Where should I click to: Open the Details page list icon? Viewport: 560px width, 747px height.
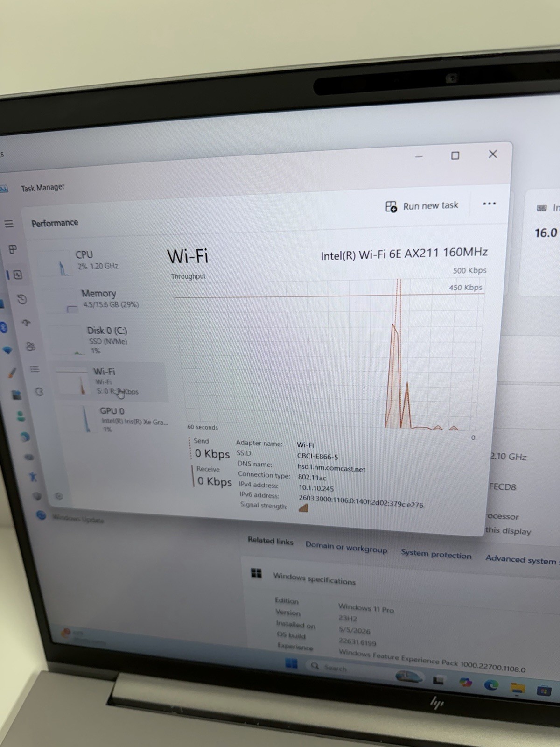[35, 369]
